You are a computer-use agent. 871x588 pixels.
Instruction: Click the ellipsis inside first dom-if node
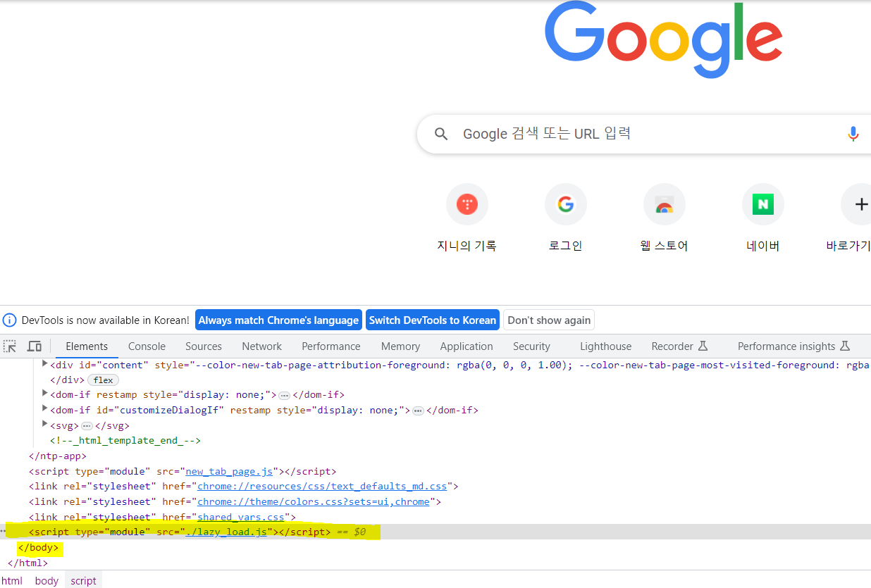click(284, 396)
